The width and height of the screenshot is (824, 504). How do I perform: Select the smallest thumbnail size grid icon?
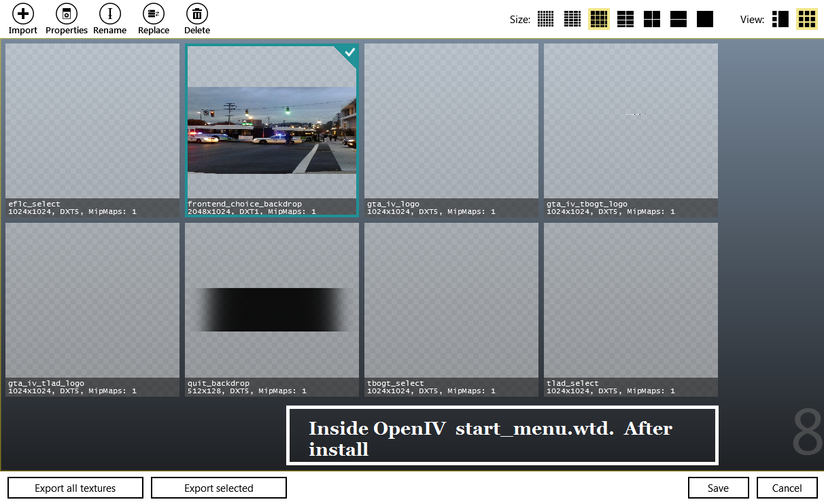(545, 19)
